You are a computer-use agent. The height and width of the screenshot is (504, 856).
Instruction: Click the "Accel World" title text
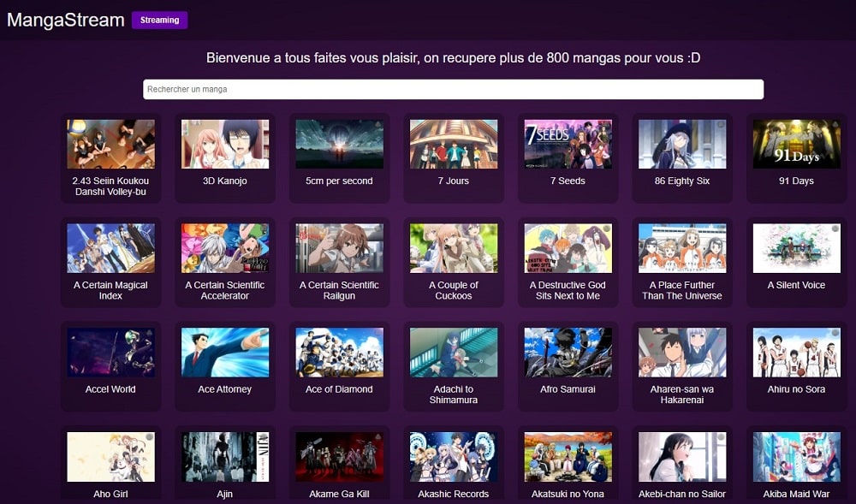tap(110, 389)
